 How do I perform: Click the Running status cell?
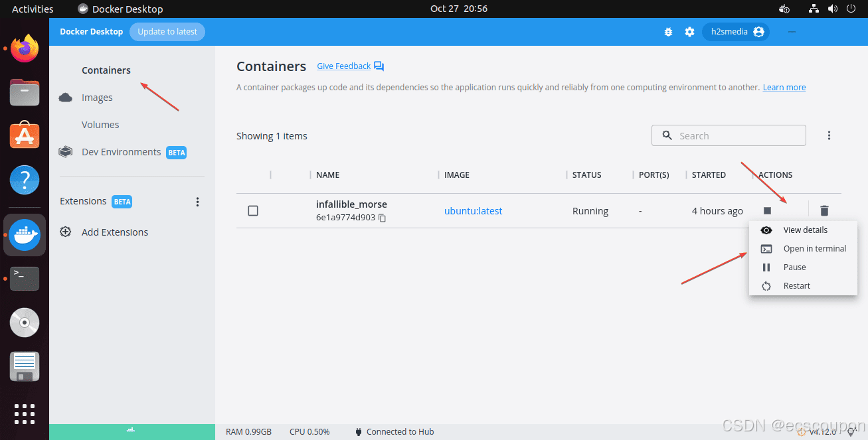click(x=590, y=211)
